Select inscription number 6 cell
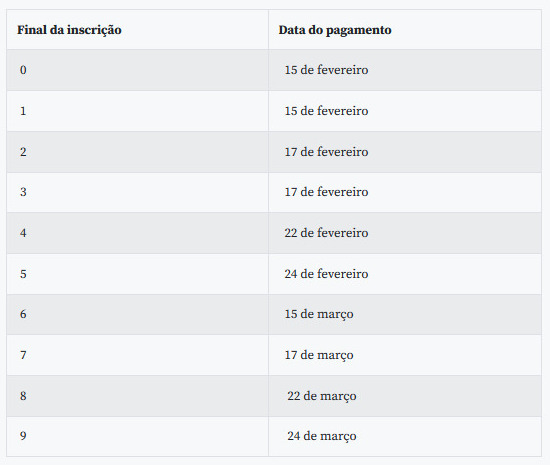 pos(138,314)
